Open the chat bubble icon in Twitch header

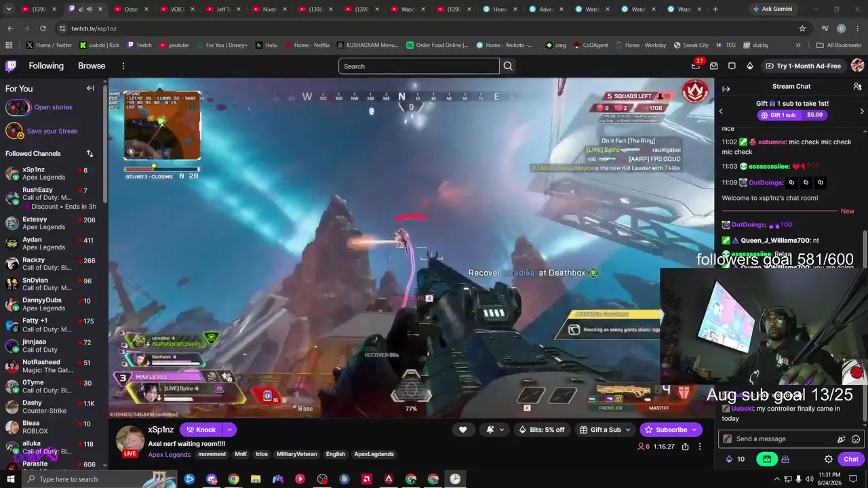[732, 66]
